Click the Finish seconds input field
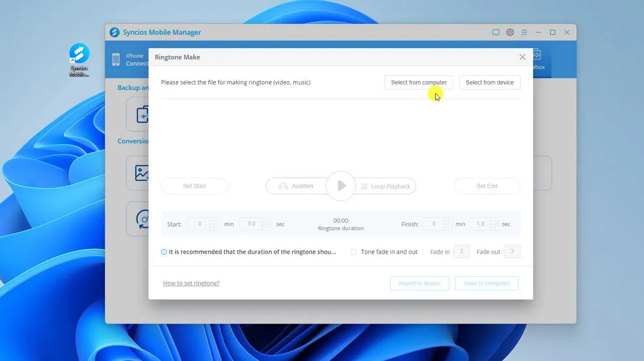Viewport: 644px width, 361px height. (x=480, y=224)
